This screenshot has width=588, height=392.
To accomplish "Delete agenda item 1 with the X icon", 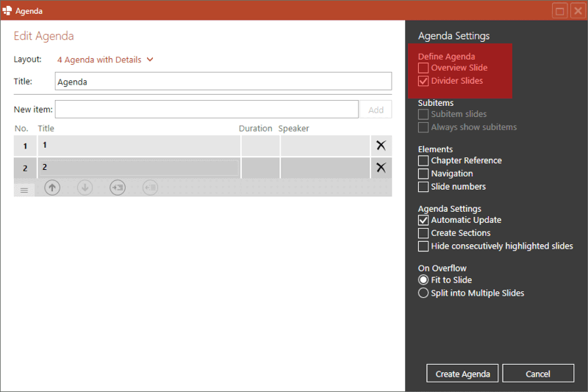I will [x=381, y=146].
